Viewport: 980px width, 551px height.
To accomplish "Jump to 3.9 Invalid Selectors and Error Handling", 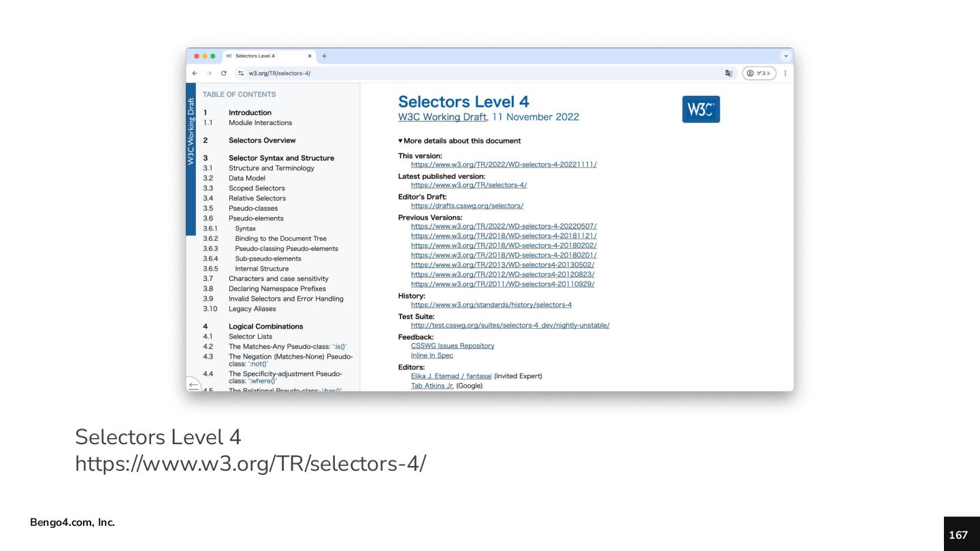I will (286, 299).
